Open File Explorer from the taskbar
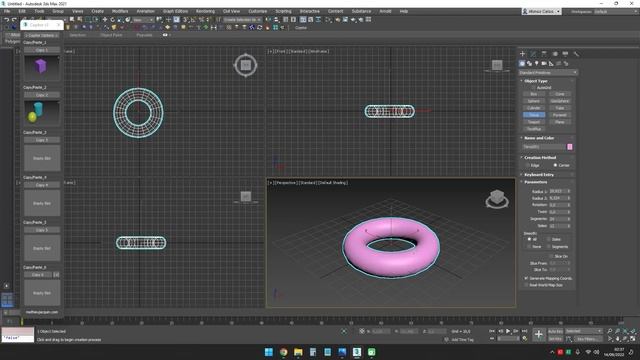Image resolution: width=640 pixels, height=360 pixels. click(x=298, y=352)
